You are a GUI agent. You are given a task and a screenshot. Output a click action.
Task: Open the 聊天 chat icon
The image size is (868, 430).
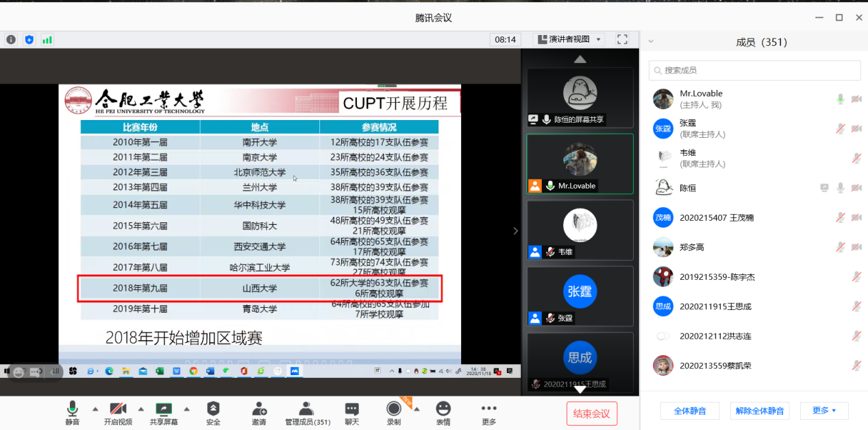point(351,409)
